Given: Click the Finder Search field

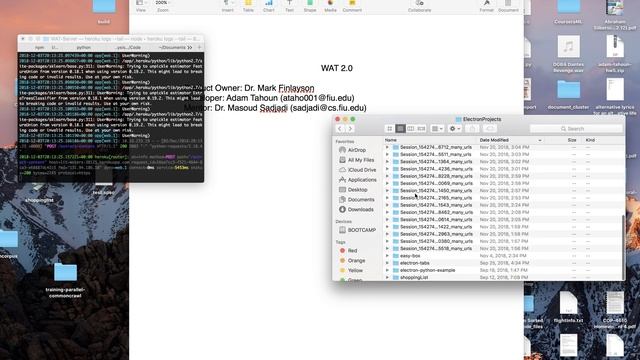Looking at the screenshot, I should (x=576, y=129).
